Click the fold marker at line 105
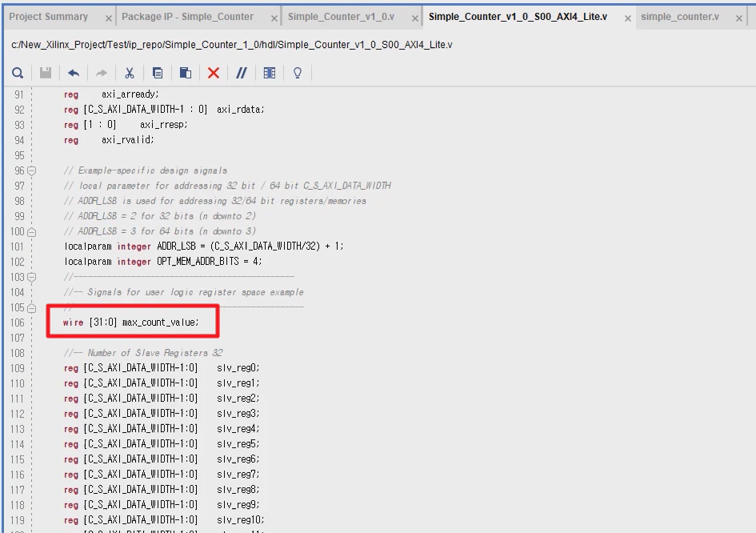The height and width of the screenshot is (533, 756). click(32, 308)
